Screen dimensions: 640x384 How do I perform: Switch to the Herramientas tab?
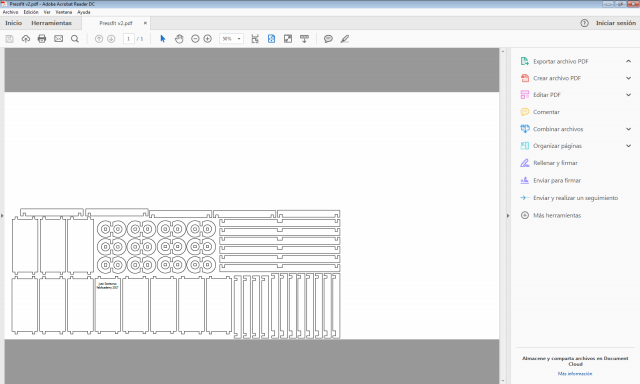point(51,23)
